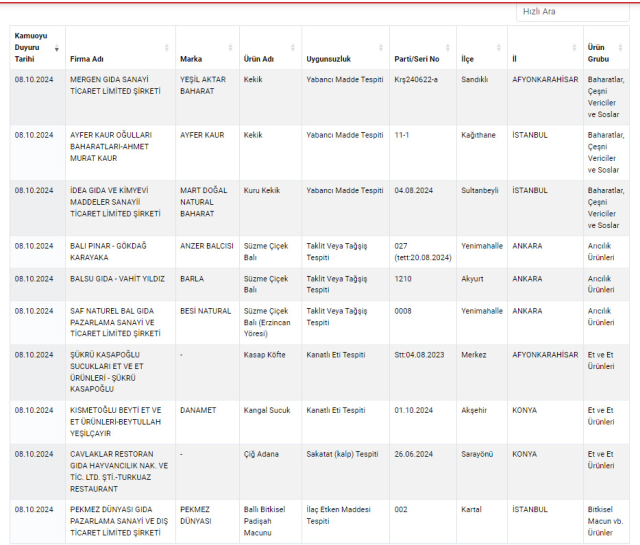Viewport: 640px width, 545px height.
Task: Select the Kasap Köfte product cell
Action: pyautogui.click(x=266, y=355)
